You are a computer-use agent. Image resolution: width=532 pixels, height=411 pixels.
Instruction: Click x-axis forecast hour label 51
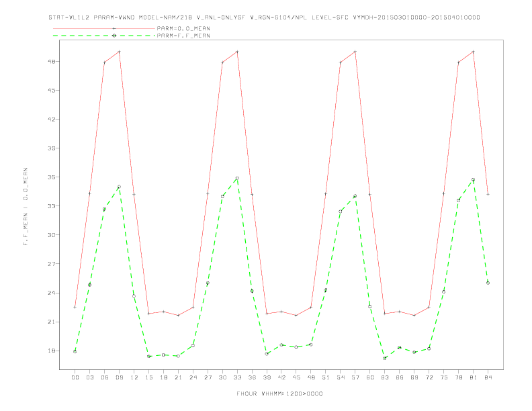pos(326,377)
